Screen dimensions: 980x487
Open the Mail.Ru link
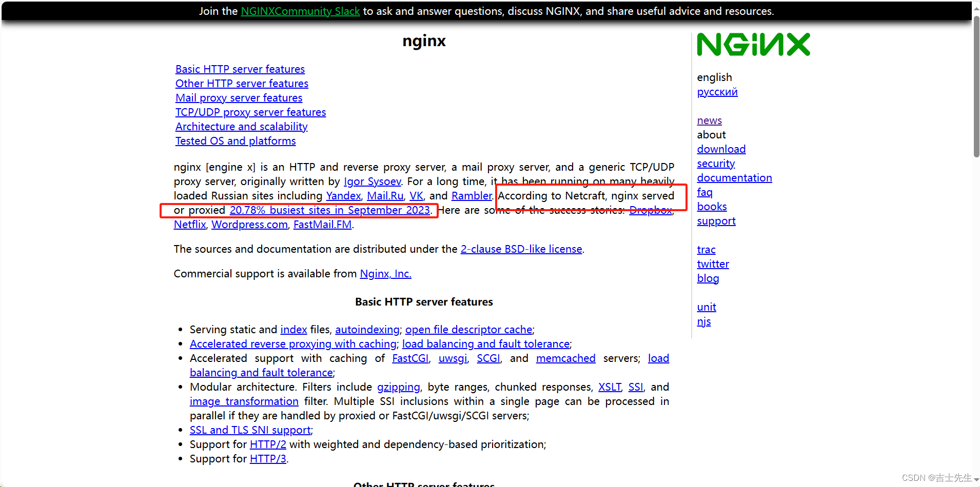click(385, 196)
